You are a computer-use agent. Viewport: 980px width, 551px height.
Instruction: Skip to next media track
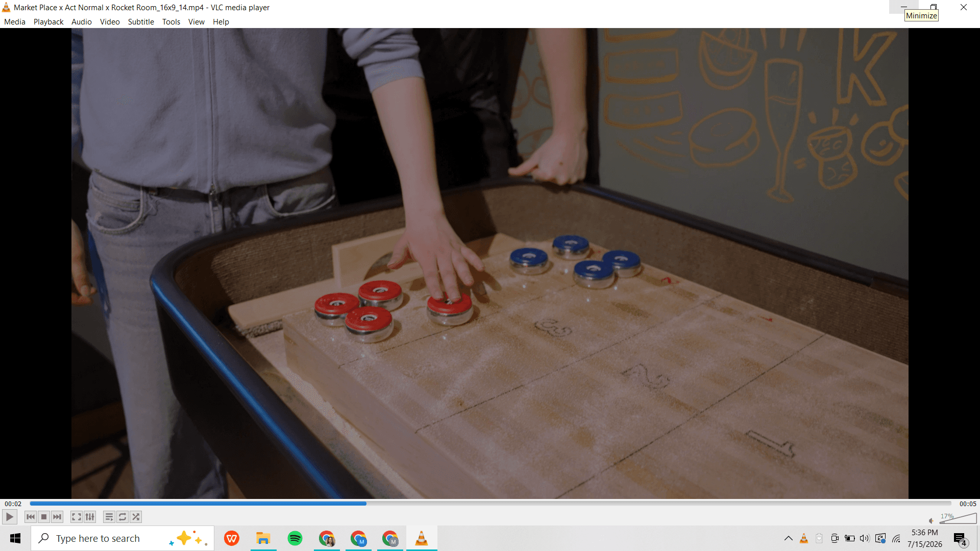tap(57, 517)
